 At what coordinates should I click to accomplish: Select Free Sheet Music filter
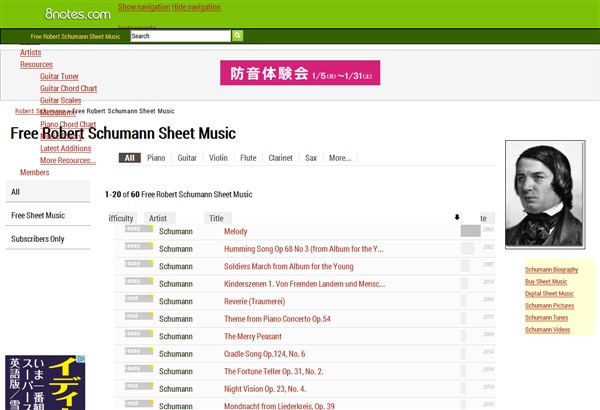[x=48, y=215]
